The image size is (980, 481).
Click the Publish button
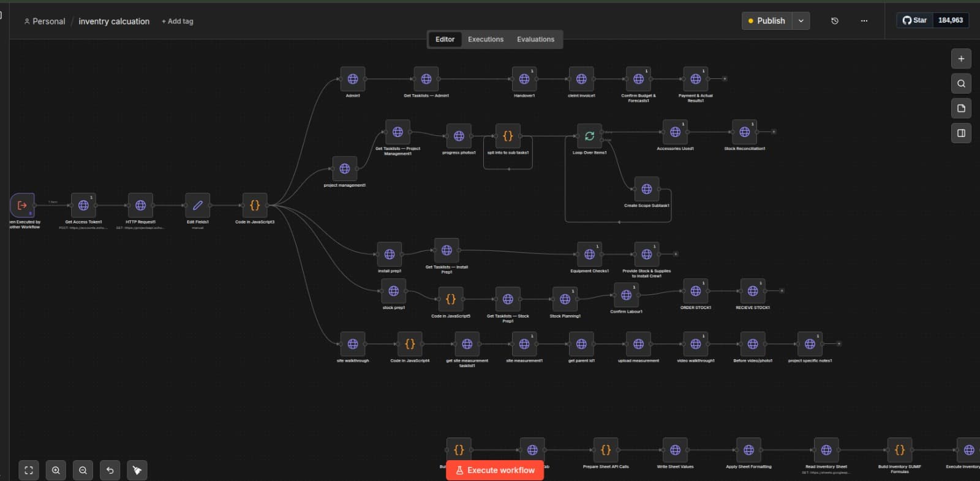coord(767,21)
